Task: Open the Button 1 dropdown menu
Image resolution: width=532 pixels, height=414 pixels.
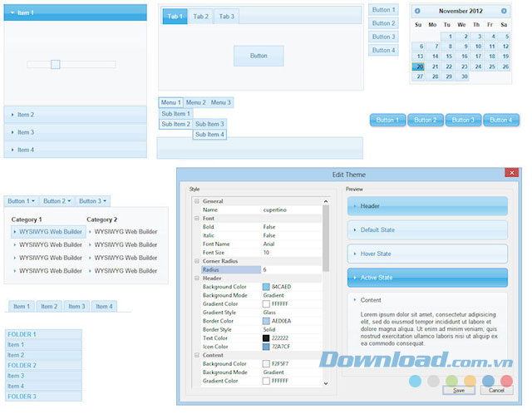Action: point(22,201)
